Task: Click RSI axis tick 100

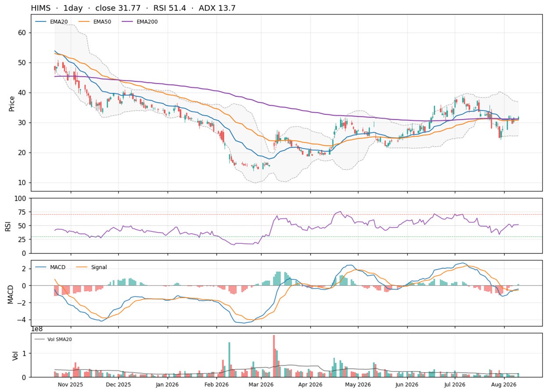Action: tap(21, 199)
